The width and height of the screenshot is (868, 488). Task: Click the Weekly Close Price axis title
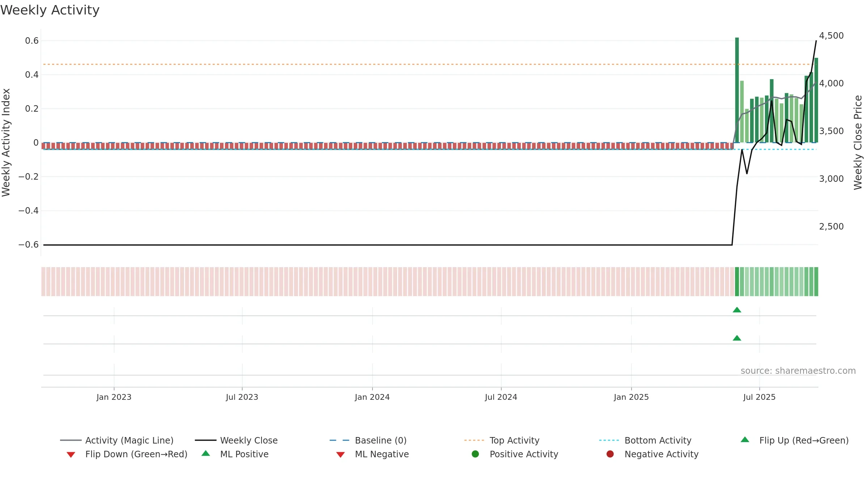click(858, 142)
